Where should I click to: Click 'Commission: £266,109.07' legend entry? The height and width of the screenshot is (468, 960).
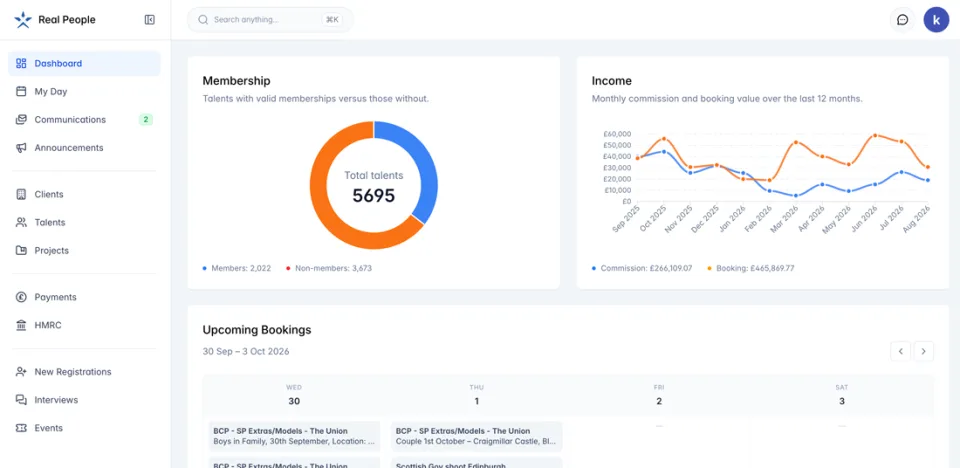point(642,268)
